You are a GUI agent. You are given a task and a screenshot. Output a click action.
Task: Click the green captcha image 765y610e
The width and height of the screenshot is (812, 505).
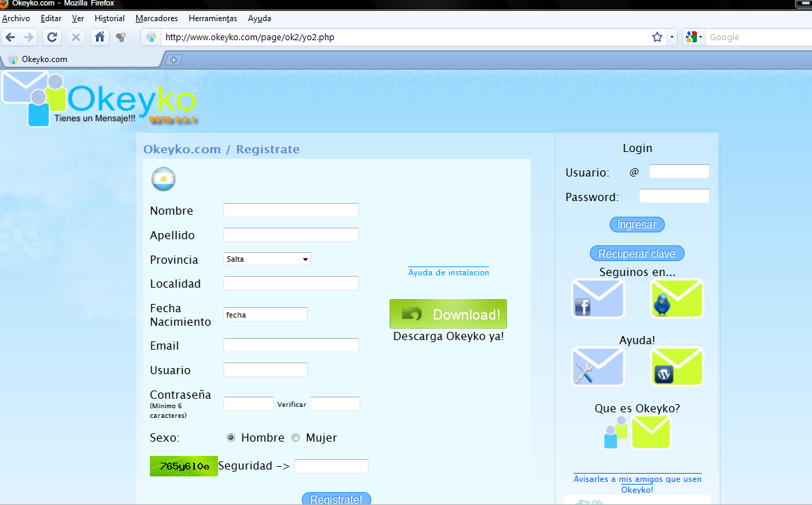[x=184, y=466]
